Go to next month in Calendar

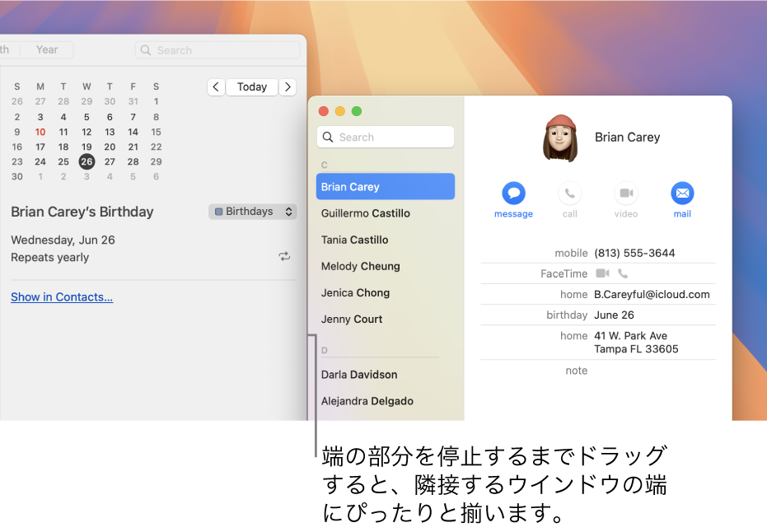(x=288, y=87)
